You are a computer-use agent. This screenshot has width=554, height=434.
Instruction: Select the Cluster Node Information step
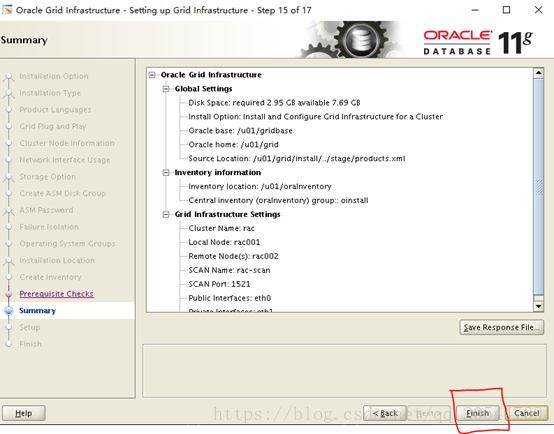[67, 143]
